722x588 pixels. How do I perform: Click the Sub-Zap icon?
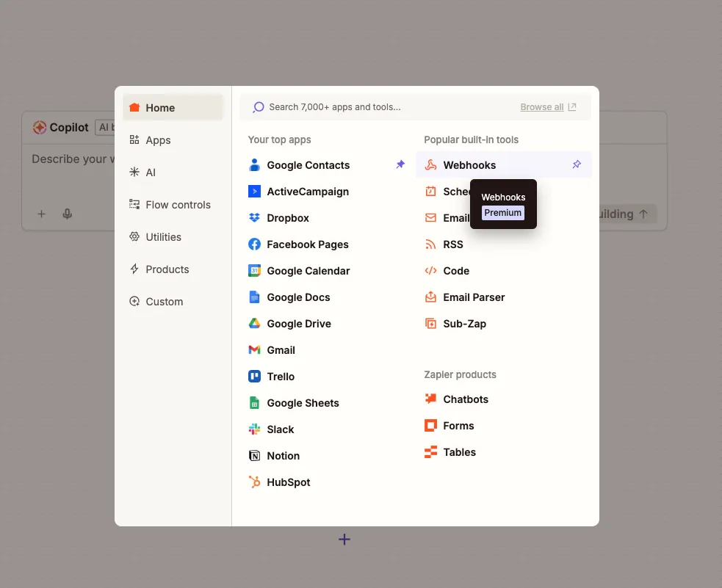[430, 324]
